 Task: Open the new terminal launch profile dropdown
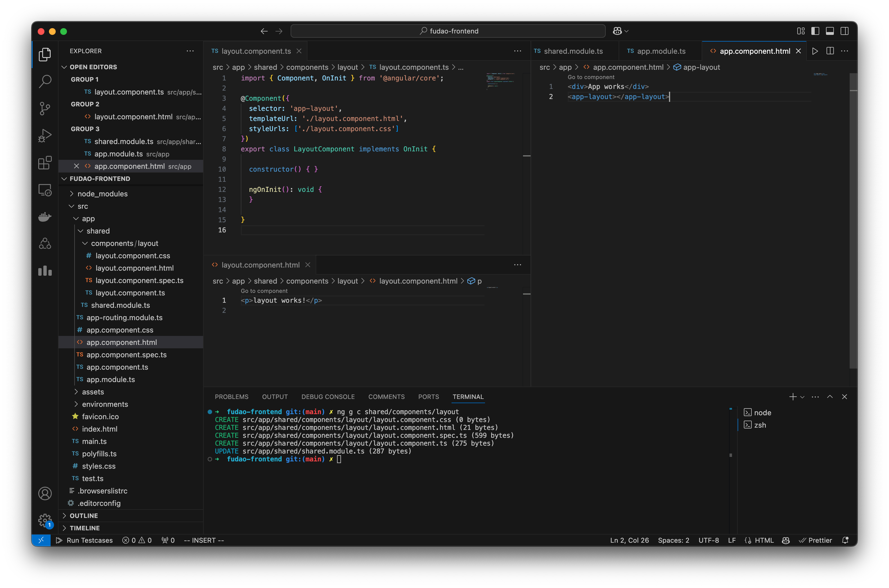[x=802, y=397]
